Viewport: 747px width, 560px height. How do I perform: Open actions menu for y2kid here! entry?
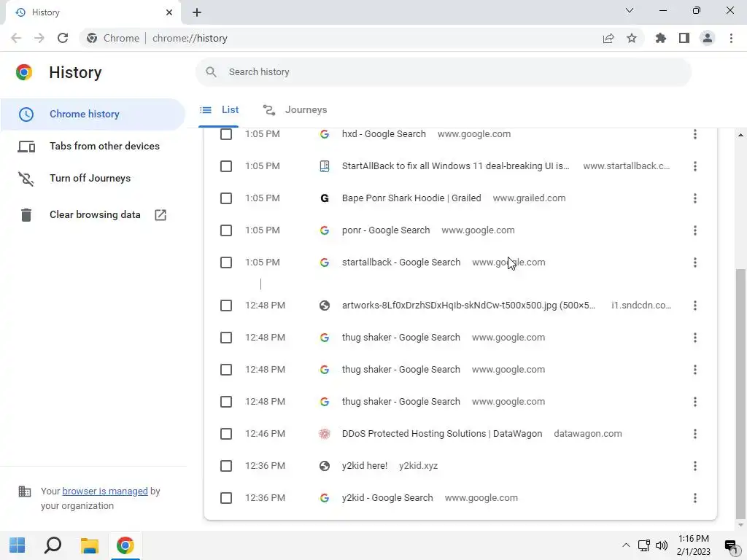pos(695,466)
